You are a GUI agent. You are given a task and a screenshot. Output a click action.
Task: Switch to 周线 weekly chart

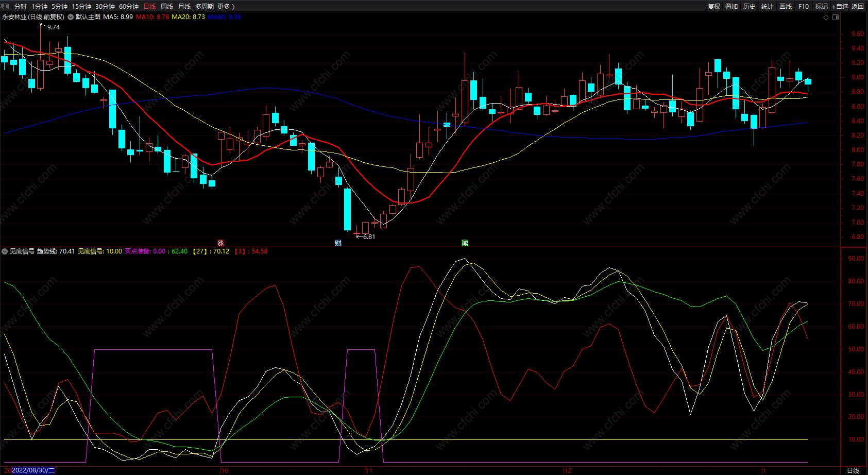(167, 7)
